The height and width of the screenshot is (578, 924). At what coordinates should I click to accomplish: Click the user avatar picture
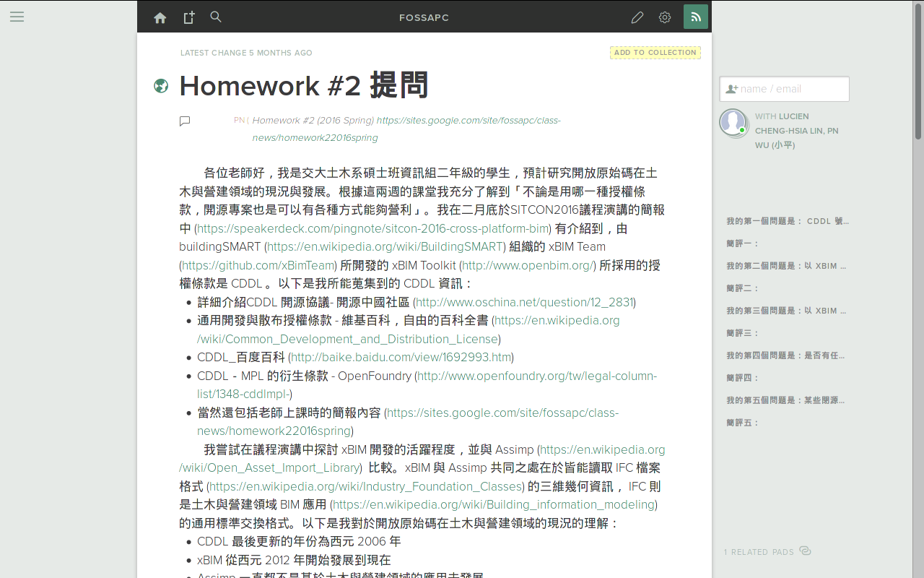click(733, 122)
